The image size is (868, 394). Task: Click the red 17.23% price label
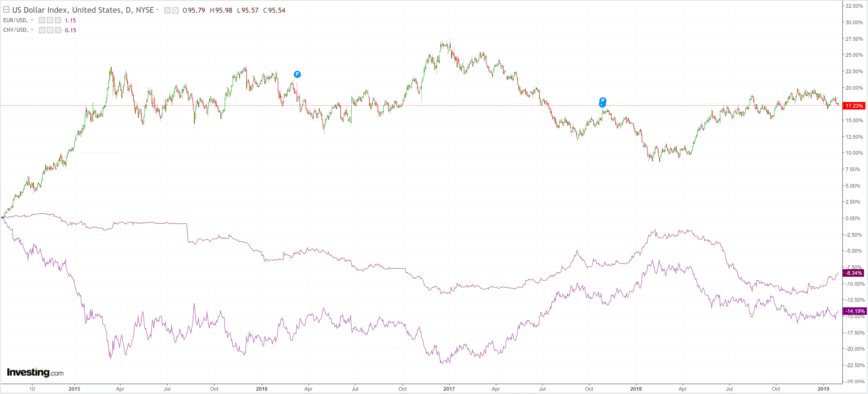pos(854,106)
